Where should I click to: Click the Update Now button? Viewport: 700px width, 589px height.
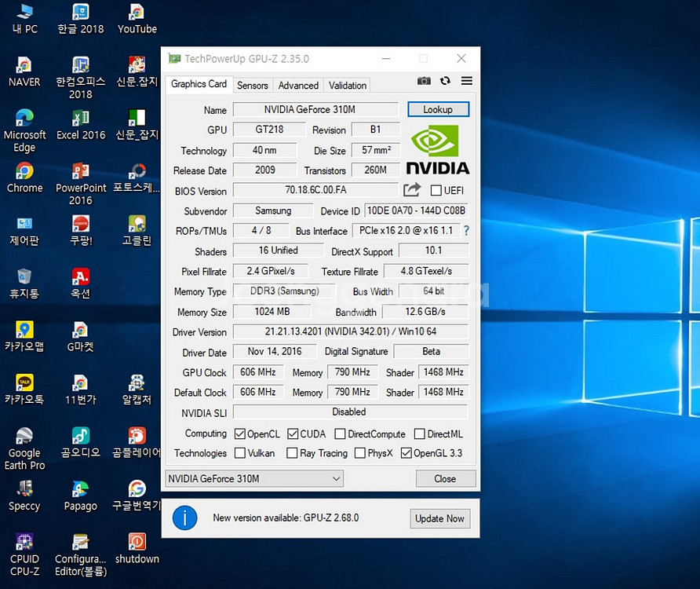coord(439,518)
